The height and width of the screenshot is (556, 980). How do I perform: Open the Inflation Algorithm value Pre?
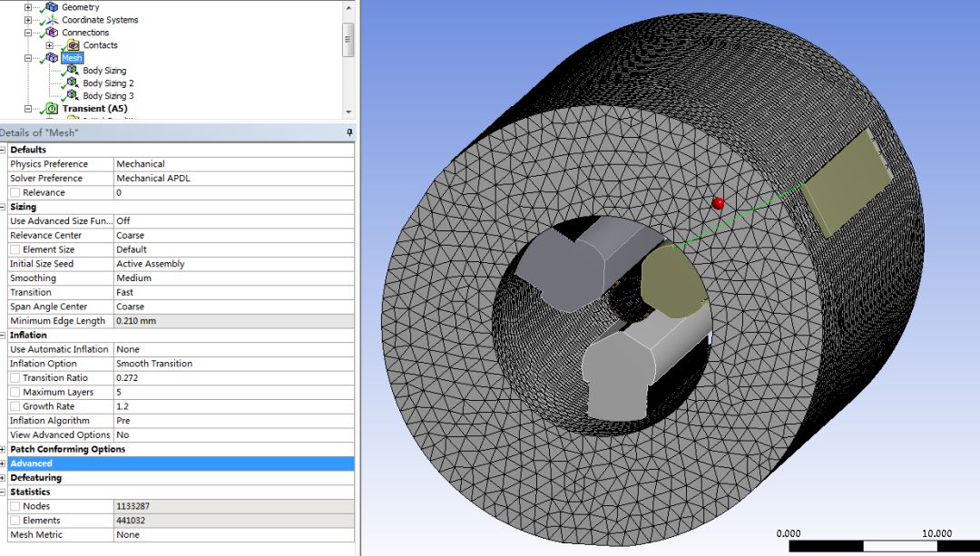(234, 421)
